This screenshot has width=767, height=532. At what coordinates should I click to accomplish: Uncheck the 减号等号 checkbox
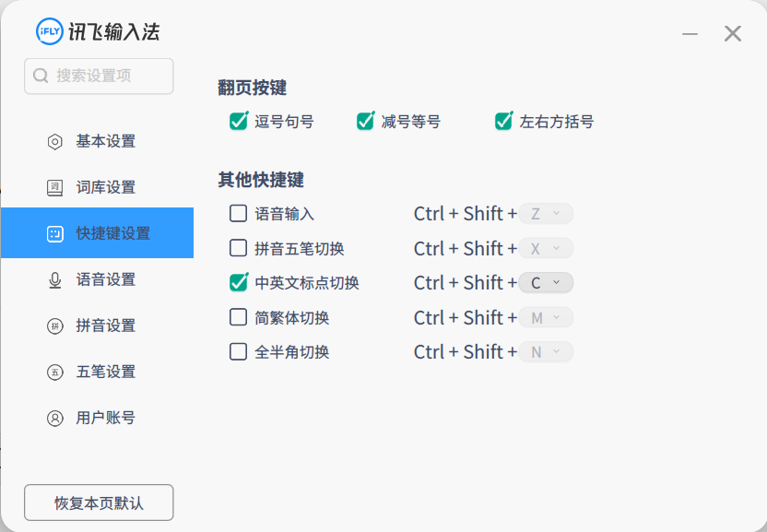[x=365, y=121]
